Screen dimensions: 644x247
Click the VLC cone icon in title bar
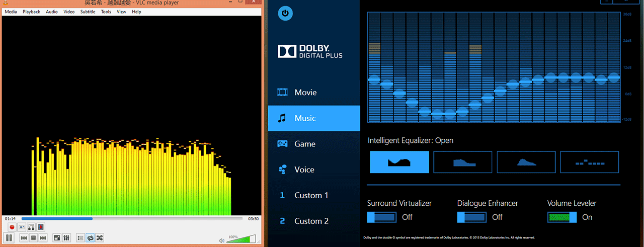[x=6, y=4]
